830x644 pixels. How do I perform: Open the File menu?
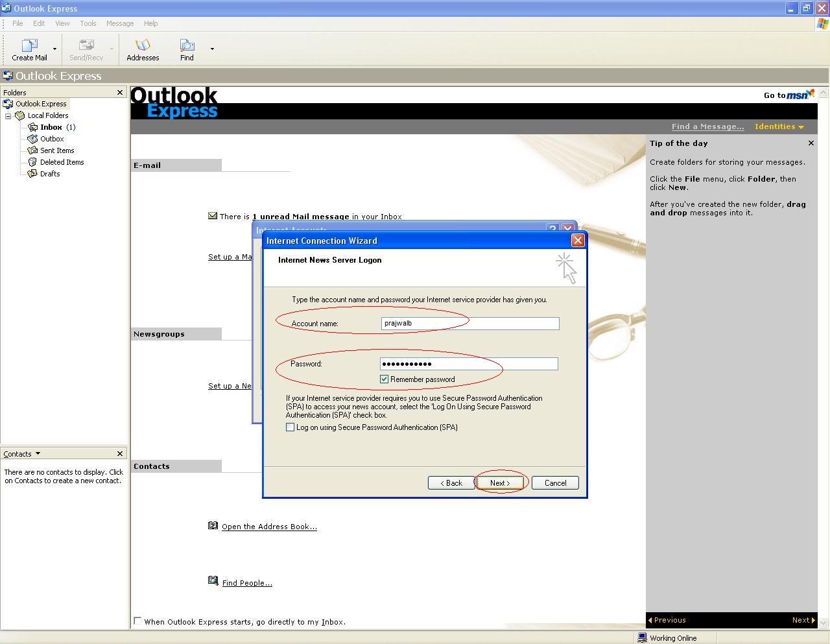coord(18,23)
